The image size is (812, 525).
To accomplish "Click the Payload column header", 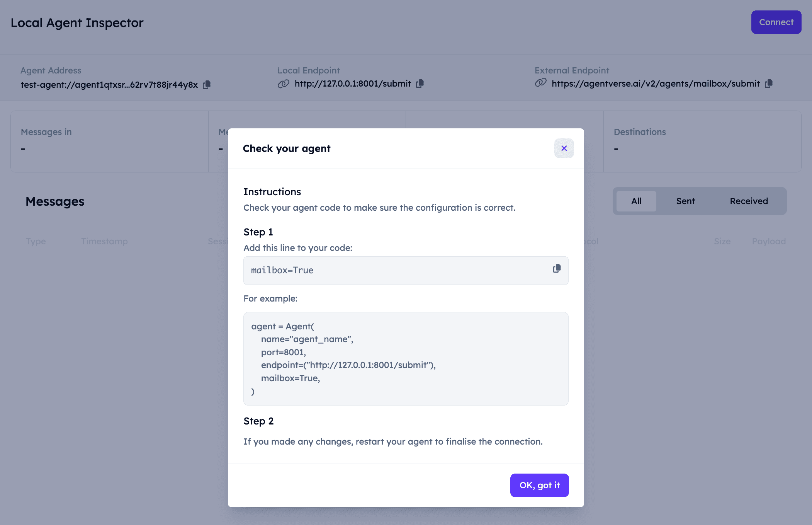I will click(x=769, y=241).
